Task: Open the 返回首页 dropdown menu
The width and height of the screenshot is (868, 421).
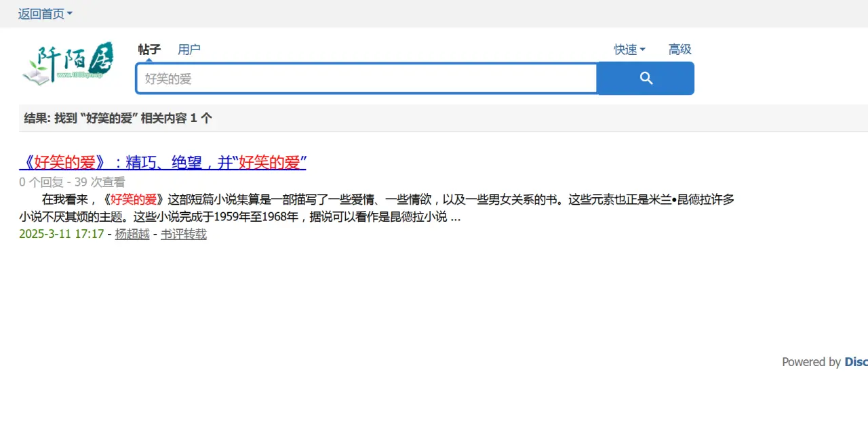Action: [x=45, y=14]
